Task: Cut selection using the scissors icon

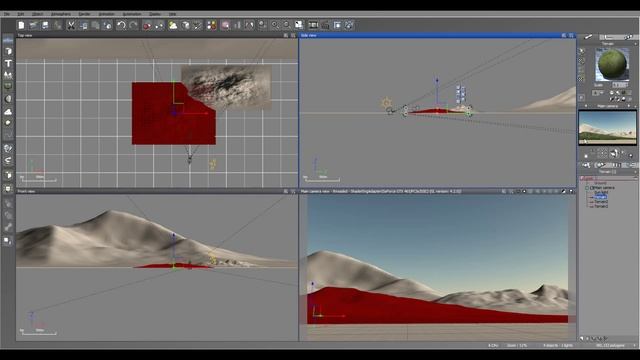Action: [x=71, y=25]
